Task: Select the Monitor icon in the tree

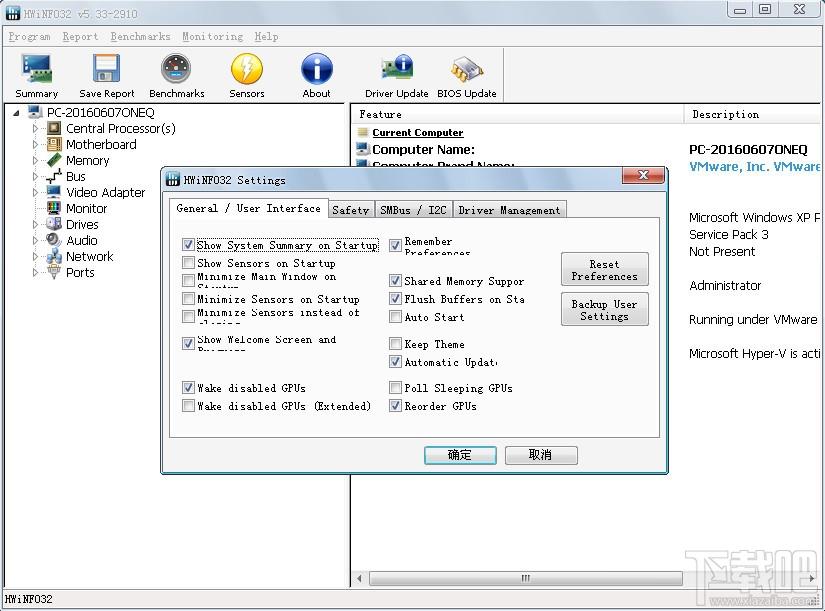Action: tap(54, 208)
